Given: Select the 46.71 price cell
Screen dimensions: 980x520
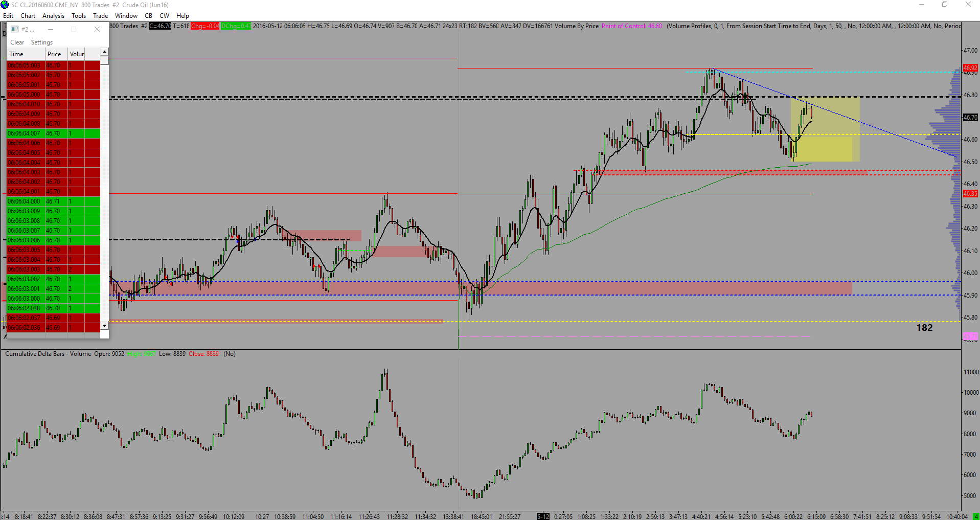Looking at the screenshot, I should pos(56,201).
